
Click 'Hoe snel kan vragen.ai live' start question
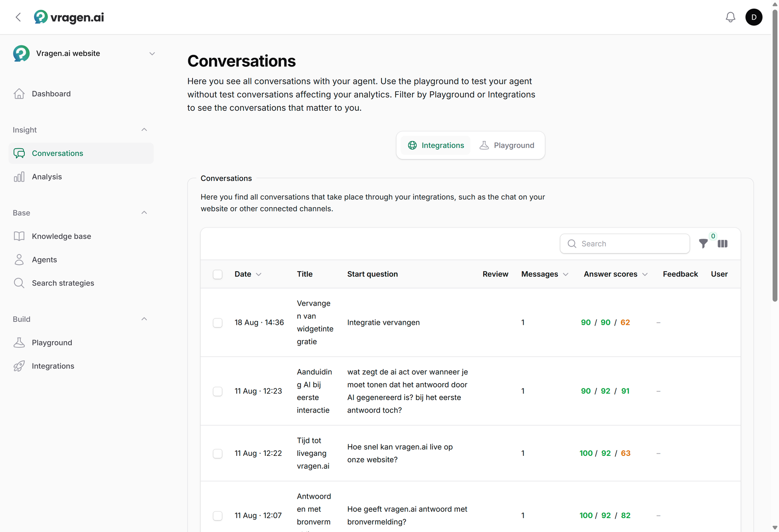tap(400, 453)
